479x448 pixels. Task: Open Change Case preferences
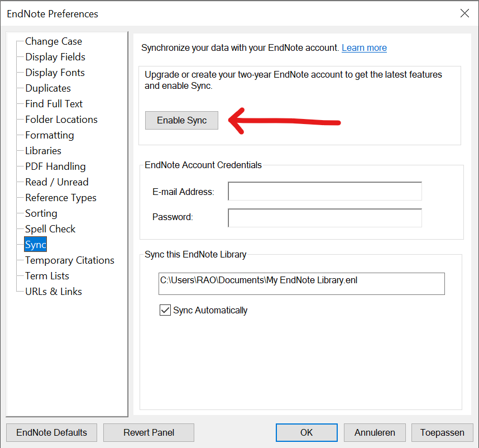[54, 41]
